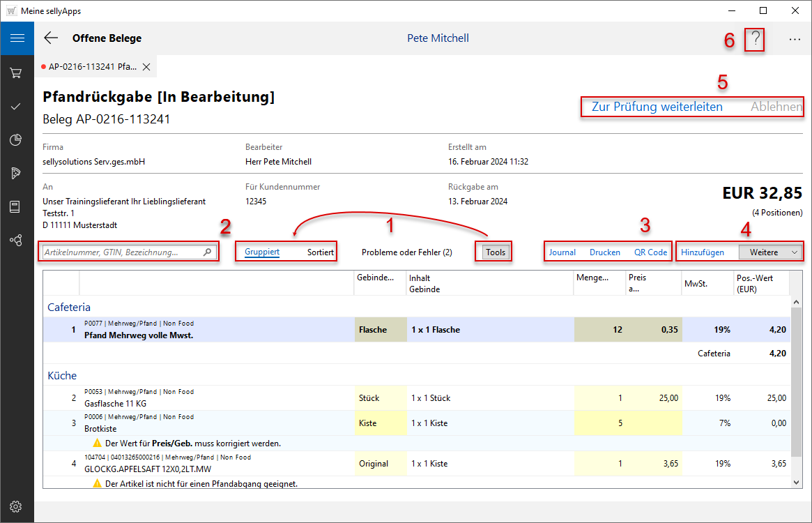Switch to Gruppiert view
The width and height of the screenshot is (812, 523).
pos(262,252)
